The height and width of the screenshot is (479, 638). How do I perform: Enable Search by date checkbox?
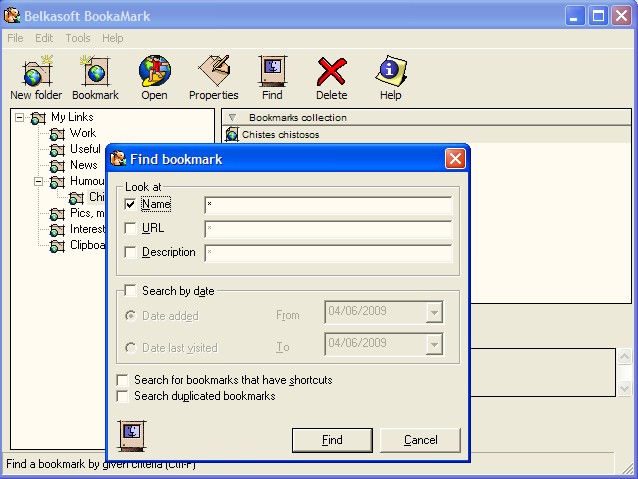click(130, 291)
